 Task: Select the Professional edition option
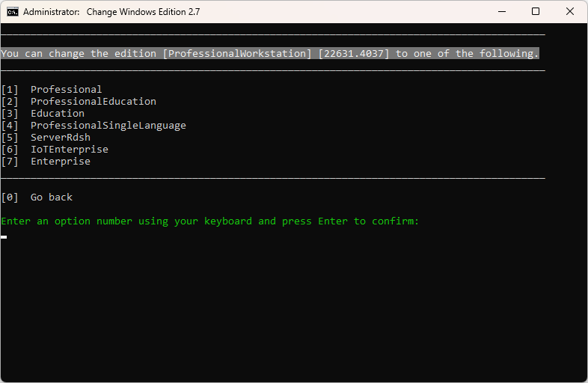pyautogui.click(x=66, y=90)
